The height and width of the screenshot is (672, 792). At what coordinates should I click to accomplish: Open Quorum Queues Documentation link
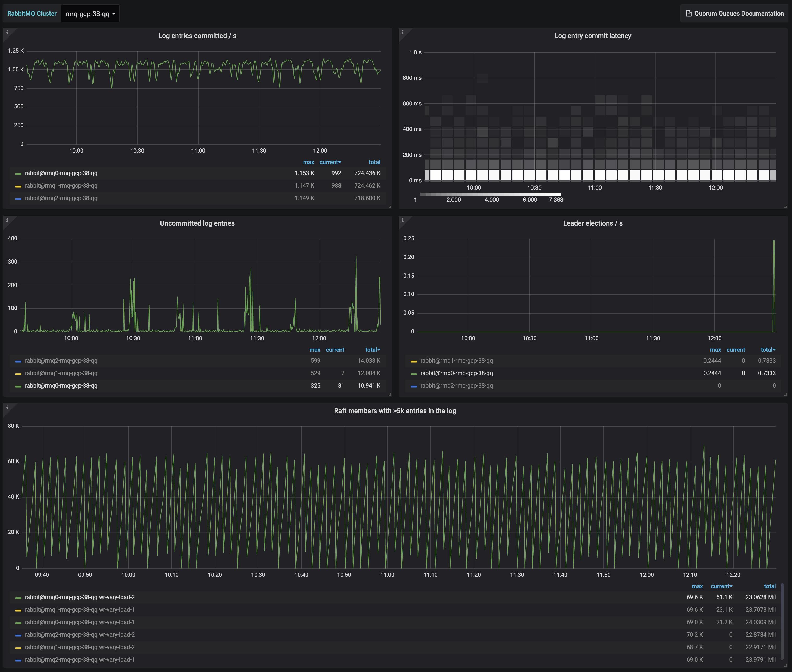tap(739, 14)
